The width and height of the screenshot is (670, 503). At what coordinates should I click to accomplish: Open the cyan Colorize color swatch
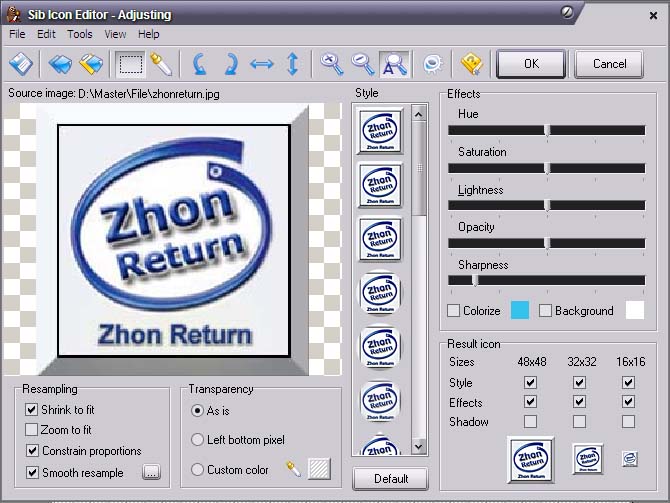[x=520, y=310]
